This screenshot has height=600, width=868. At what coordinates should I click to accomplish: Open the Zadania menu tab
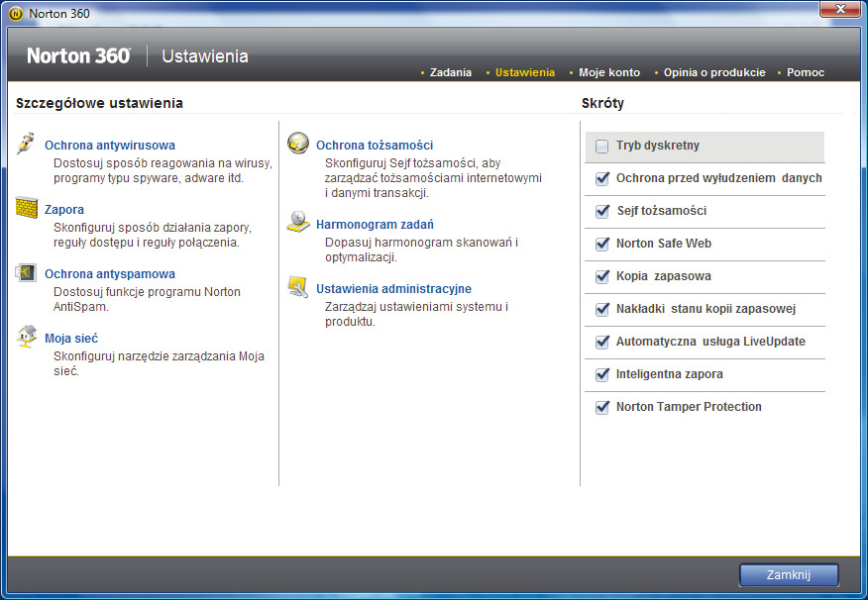click(x=450, y=72)
